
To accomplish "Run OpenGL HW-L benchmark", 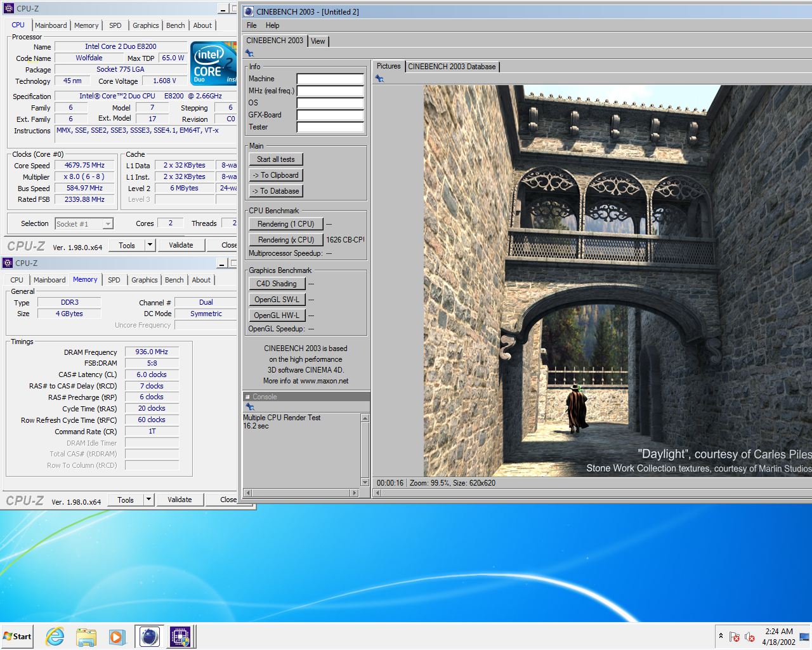I will (x=277, y=315).
